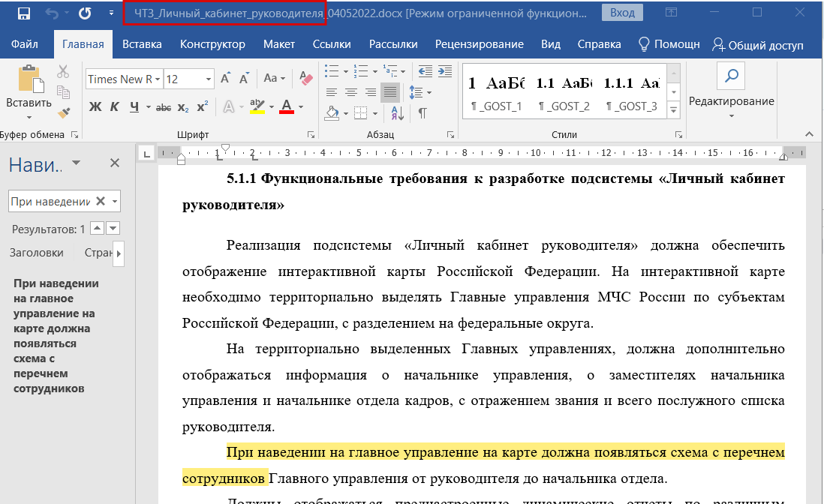Open the font color dropdown arrow
Image resolution: width=824 pixels, height=504 pixels.
tap(301, 107)
